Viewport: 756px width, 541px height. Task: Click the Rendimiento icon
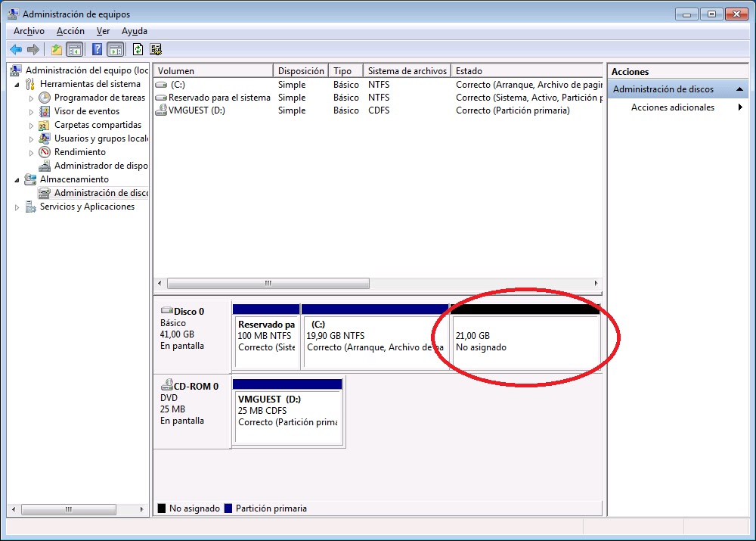pos(45,152)
